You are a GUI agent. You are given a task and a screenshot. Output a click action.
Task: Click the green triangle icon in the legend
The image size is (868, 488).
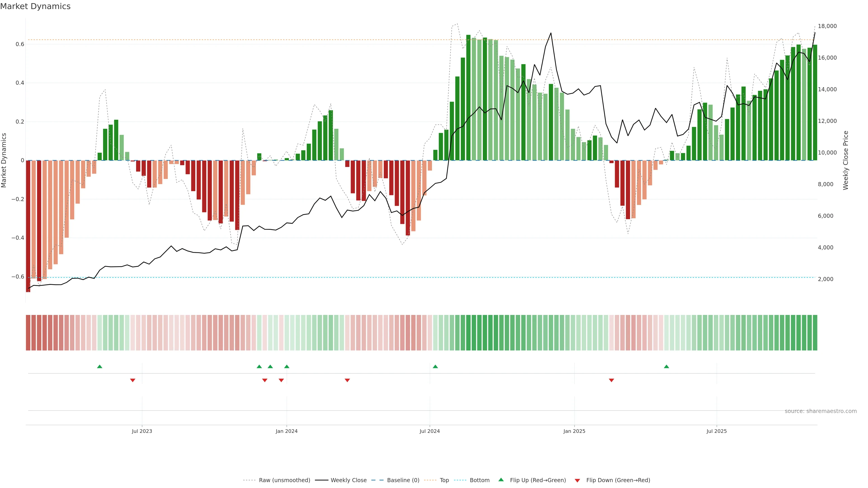501,480
